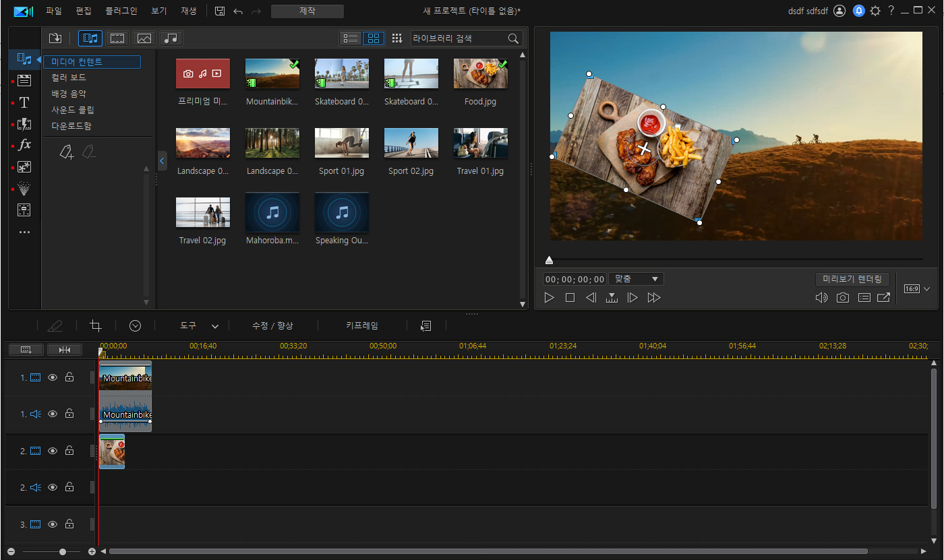
Task: Click the preview volume speaker icon
Action: (x=821, y=298)
